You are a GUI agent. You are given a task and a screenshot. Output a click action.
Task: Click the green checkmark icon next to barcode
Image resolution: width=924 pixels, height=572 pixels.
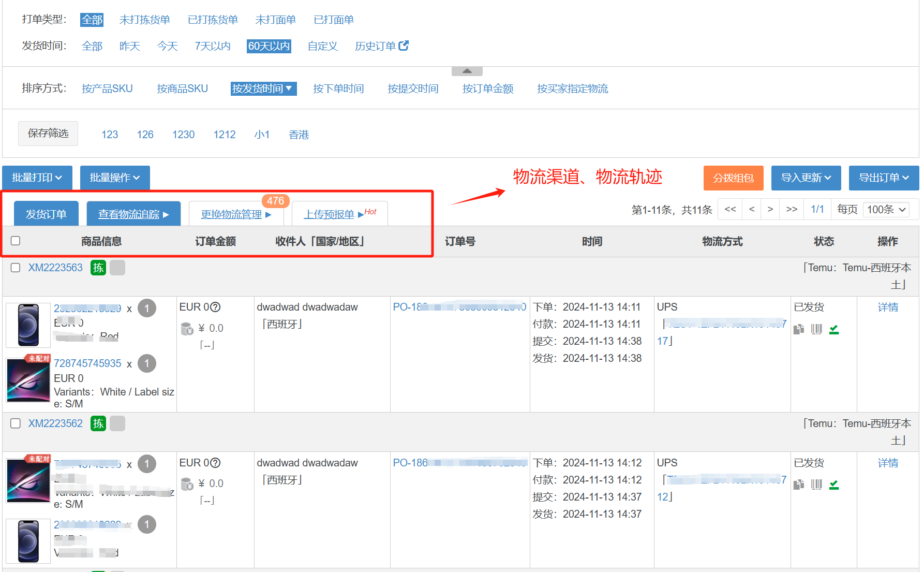(x=834, y=329)
